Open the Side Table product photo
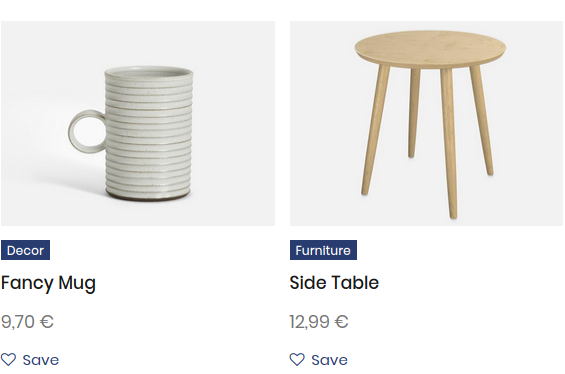Screen dimensions: 565x374 pos(426,124)
